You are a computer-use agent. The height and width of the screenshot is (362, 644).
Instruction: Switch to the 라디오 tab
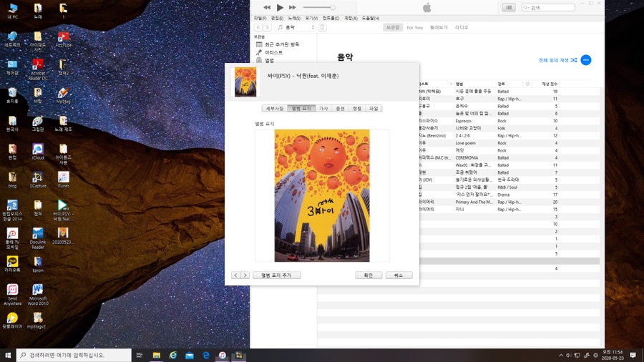pos(462,27)
